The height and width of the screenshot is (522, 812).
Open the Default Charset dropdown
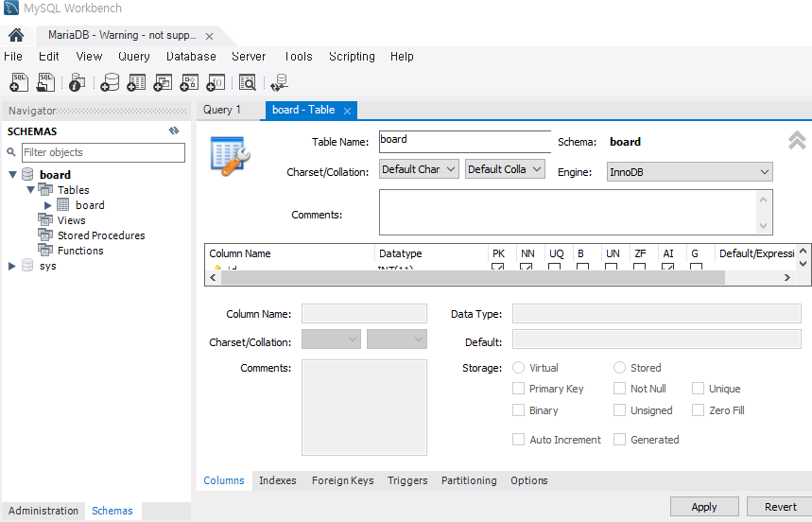[x=419, y=169]
